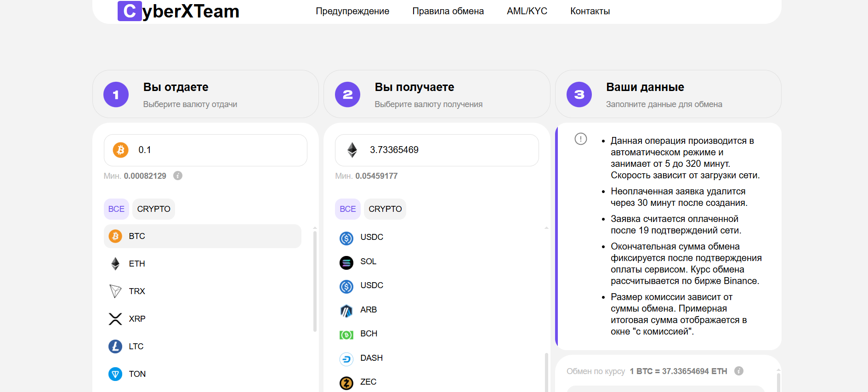The width and height of the screenshot is (868, 392).
Task: Select the ZEC icon in the receive list
Action: 346,383
